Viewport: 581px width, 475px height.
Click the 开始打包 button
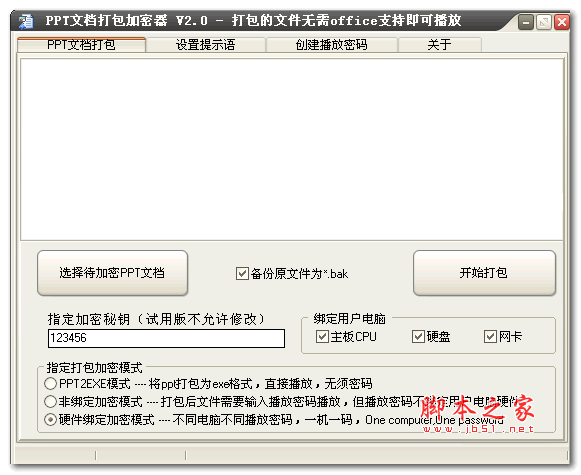[484, 273]
